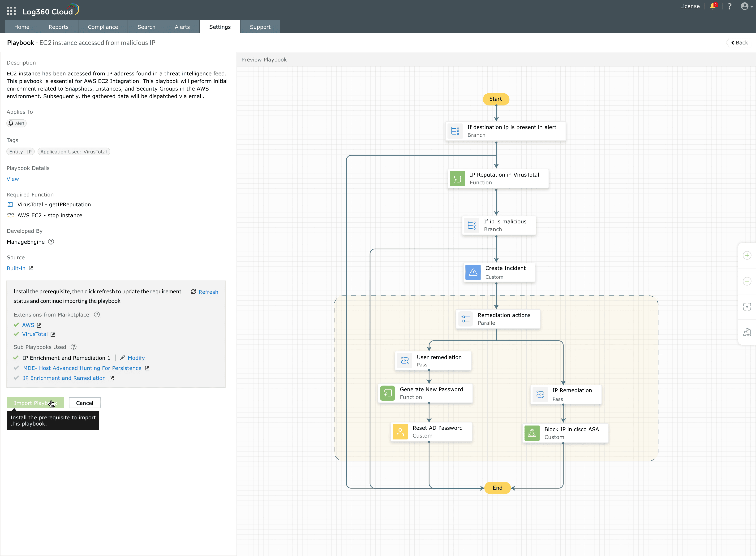Image resolution: width=756 pixels, height=556 pixels.
Task: Open the AWS extension external link icon
Action: [39, 326]
